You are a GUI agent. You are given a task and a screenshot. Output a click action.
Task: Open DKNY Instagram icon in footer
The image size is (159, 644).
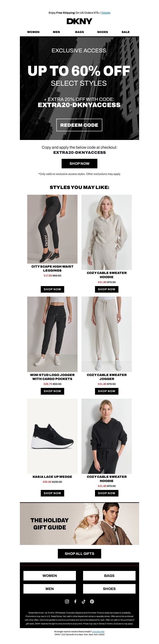tap(67, 601)
